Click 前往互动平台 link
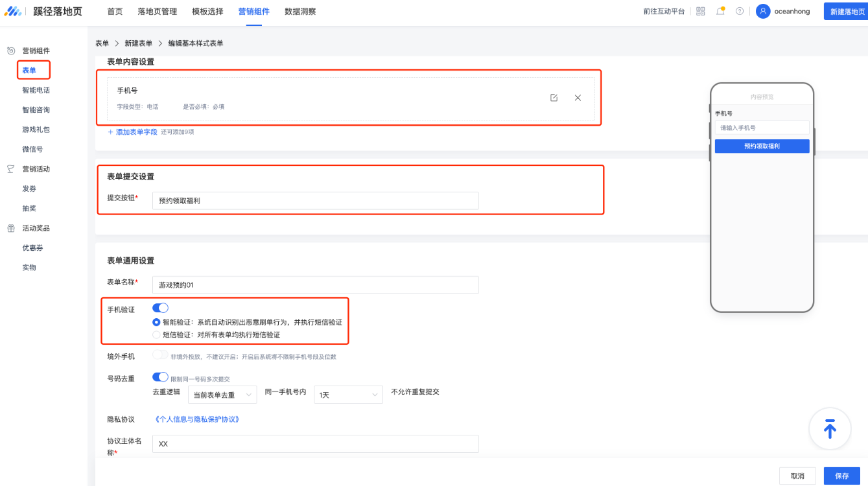This screenshot has height=486, width=868. 664,12
